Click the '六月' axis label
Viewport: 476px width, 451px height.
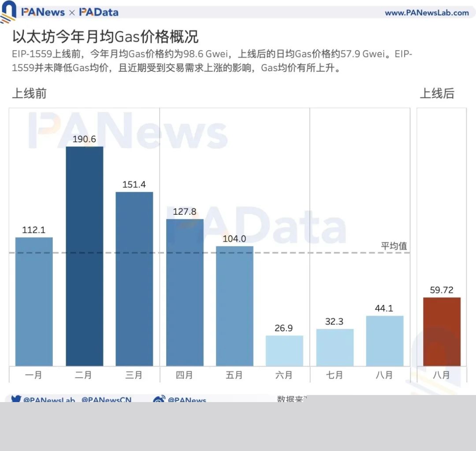284,375
